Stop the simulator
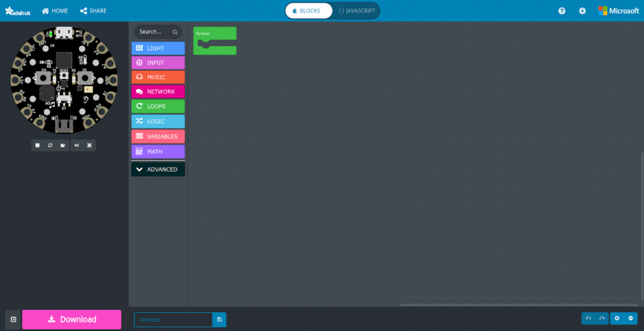This screenshot has height=331, width=644. click(37, 145)
